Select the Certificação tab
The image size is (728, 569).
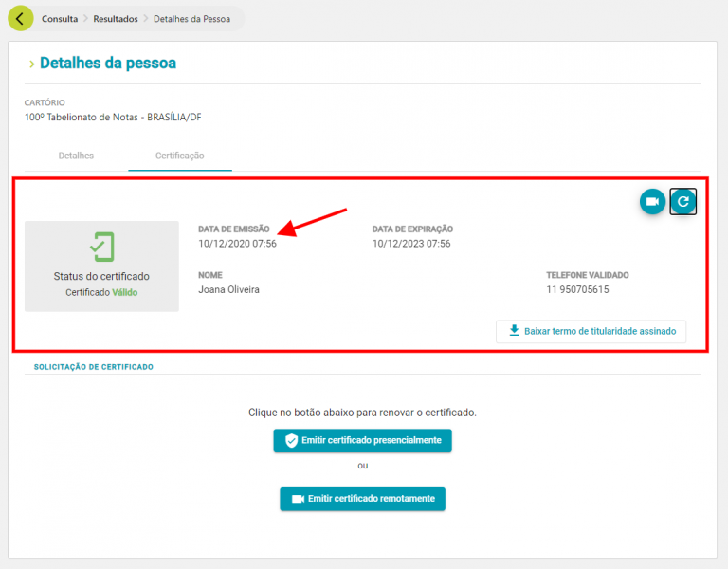click(180, 156)
